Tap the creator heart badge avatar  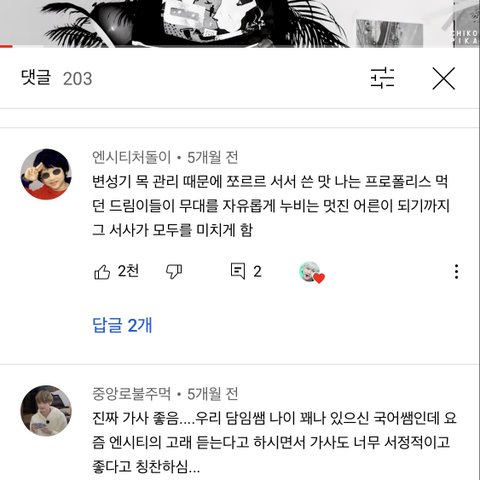[x=312, y=272]
